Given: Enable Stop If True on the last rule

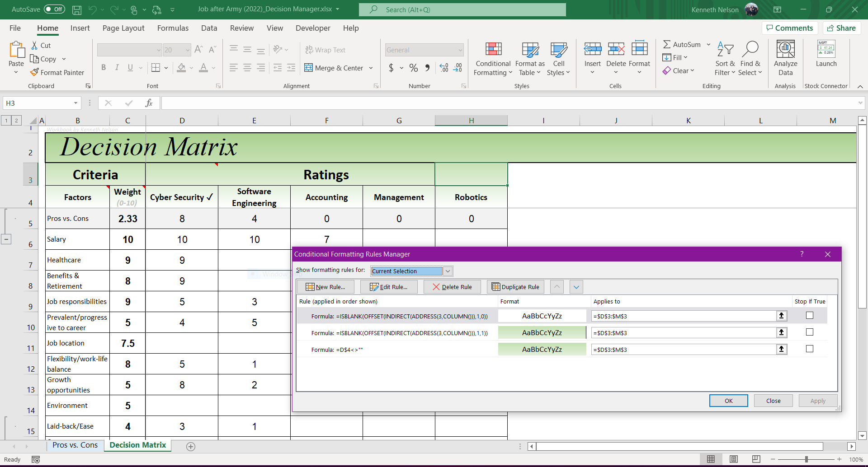Looking at the screenshot, I should point(809,349).
